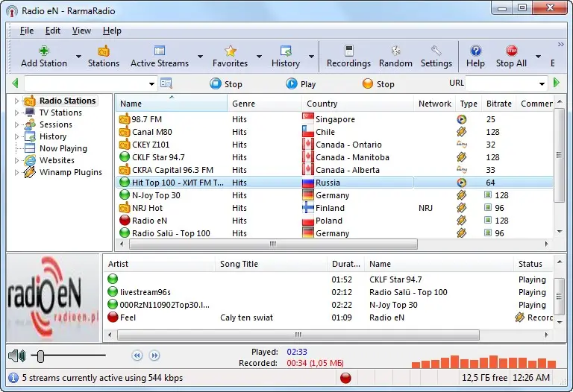The height and width of the screenshot is (392, 573).
Task: Open the Stop All dropdown arrow
Action: tap(538, 57)
